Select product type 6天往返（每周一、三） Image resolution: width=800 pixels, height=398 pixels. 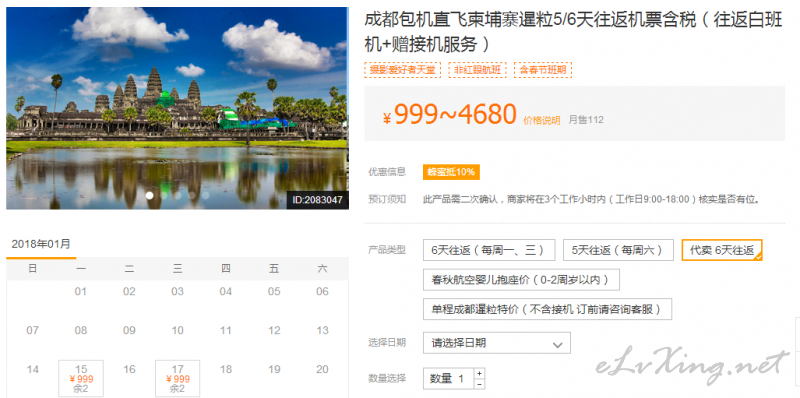[489, 250]
